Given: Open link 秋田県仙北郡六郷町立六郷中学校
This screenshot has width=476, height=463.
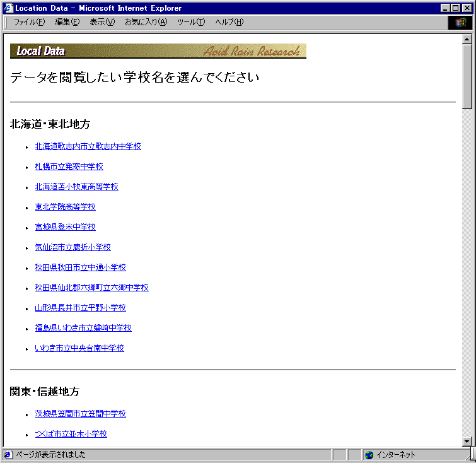Looking at the screenshot, I should coord(92,288).
